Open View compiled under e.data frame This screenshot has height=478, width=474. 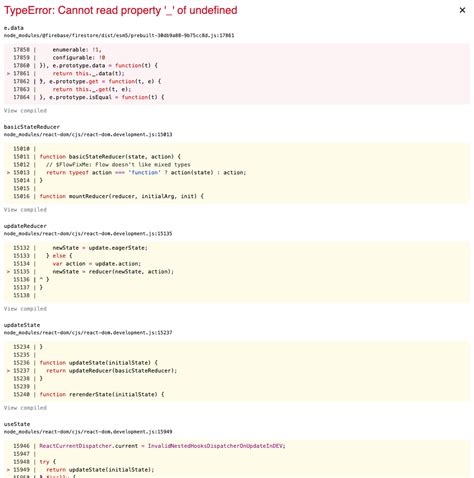click(25, 111)
